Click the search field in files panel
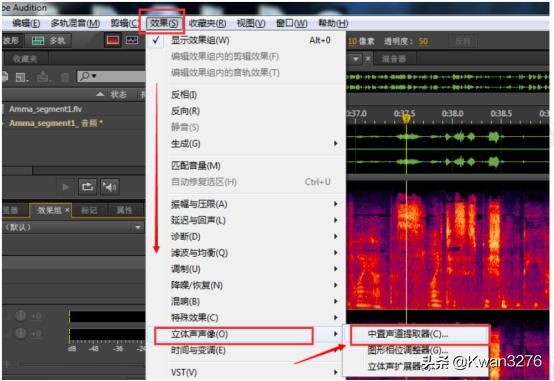 (112, 76)
